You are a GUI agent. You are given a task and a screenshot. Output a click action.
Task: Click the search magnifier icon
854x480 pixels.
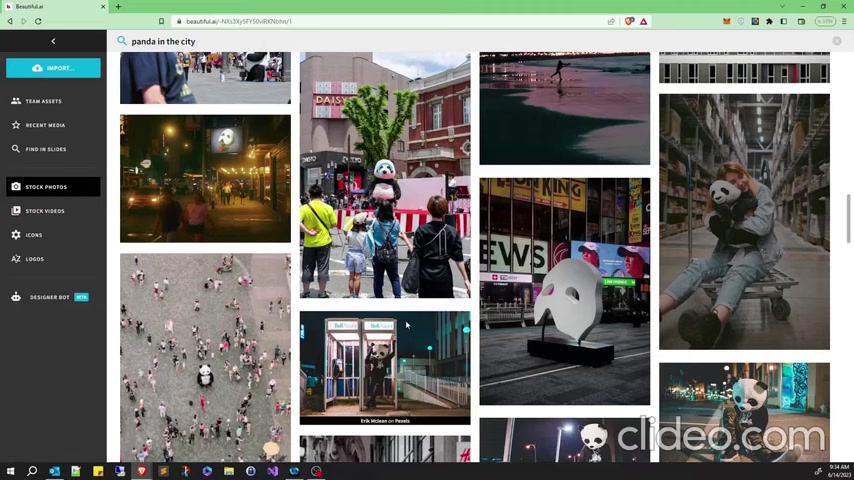point(121,41)
